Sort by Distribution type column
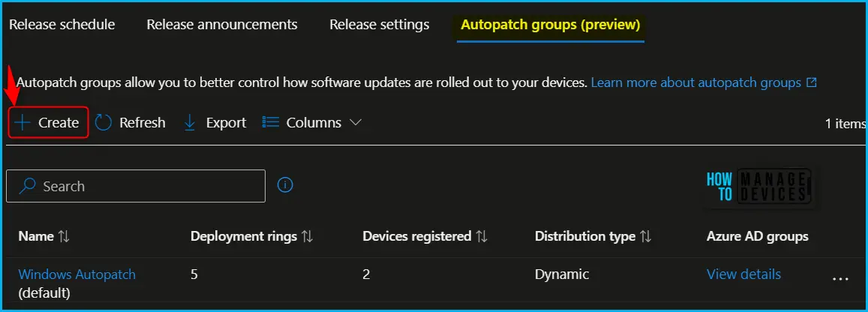868x312 pixels. [593, 236]
